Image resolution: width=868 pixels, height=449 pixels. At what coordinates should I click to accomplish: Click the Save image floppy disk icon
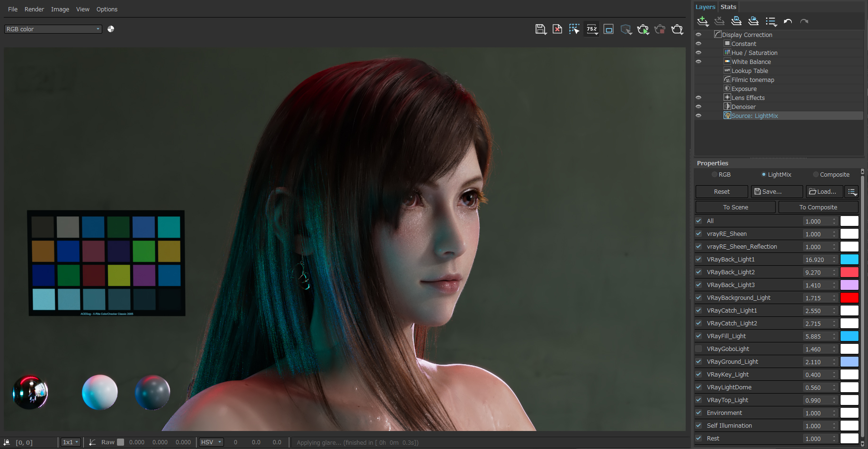click(540, 29)
